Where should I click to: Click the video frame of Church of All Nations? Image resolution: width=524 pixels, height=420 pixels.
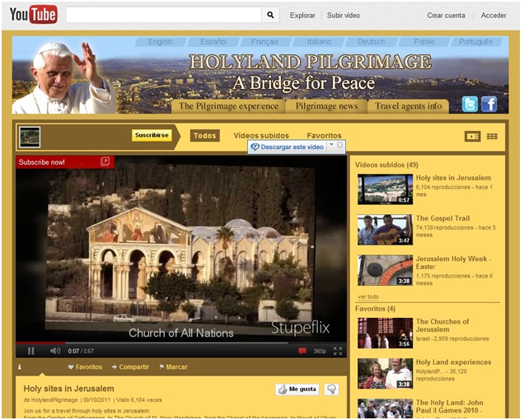pos(181,247)
